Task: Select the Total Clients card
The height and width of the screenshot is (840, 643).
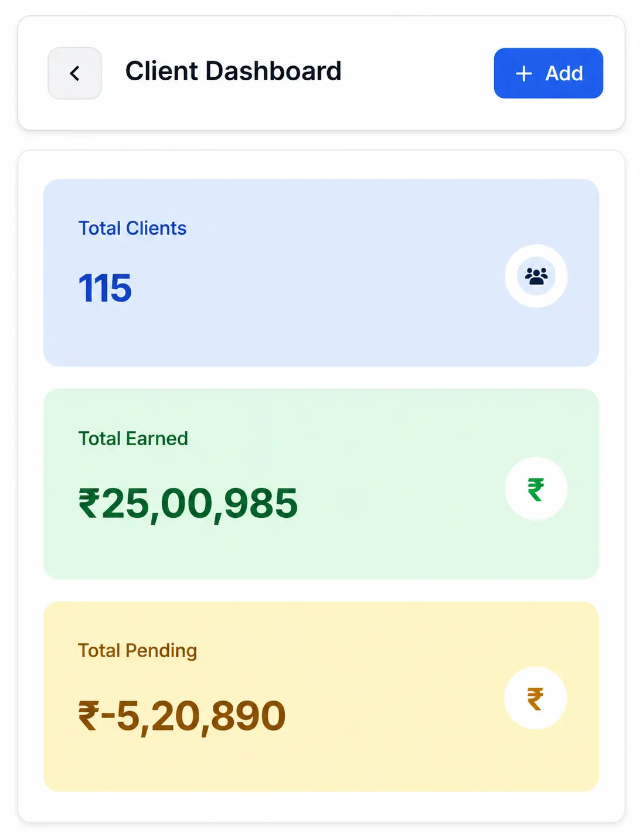Action: pyautogui.click(x=321, y=273)
